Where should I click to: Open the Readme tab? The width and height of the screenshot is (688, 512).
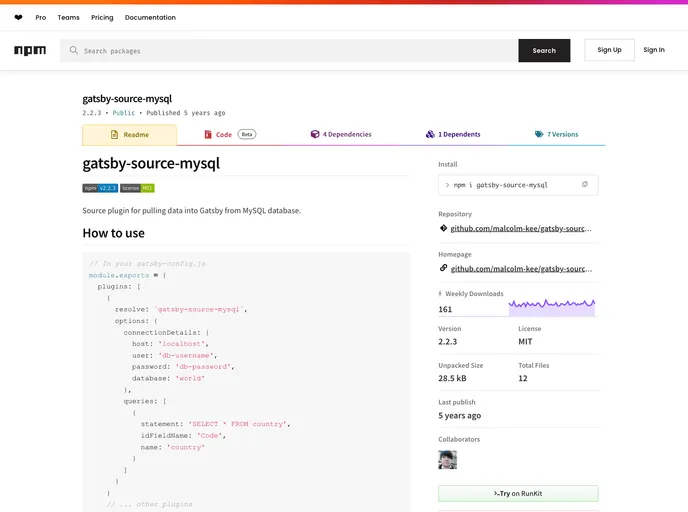pos(129,135)
